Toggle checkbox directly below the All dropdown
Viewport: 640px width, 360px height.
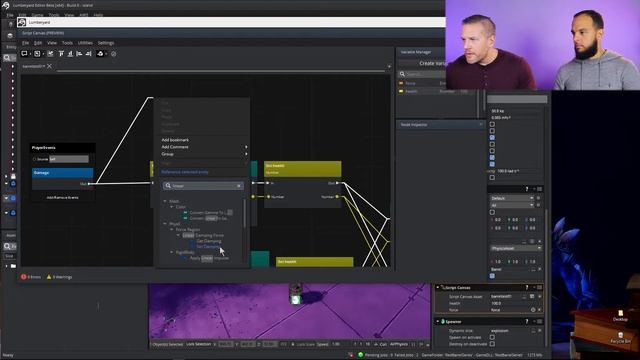coord(492,212)
